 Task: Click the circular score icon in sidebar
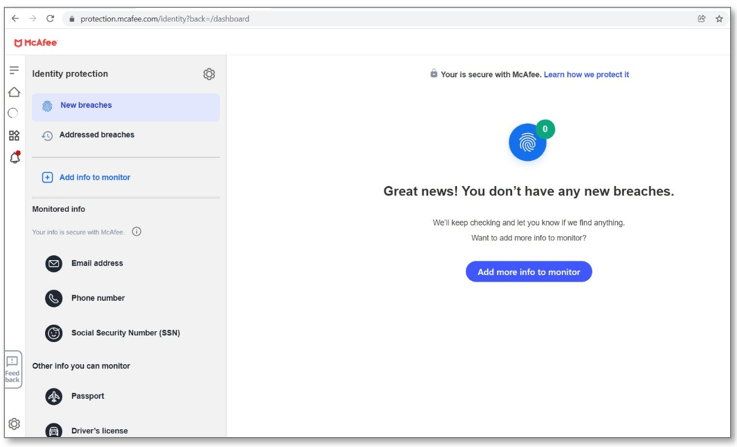(13, 113)
